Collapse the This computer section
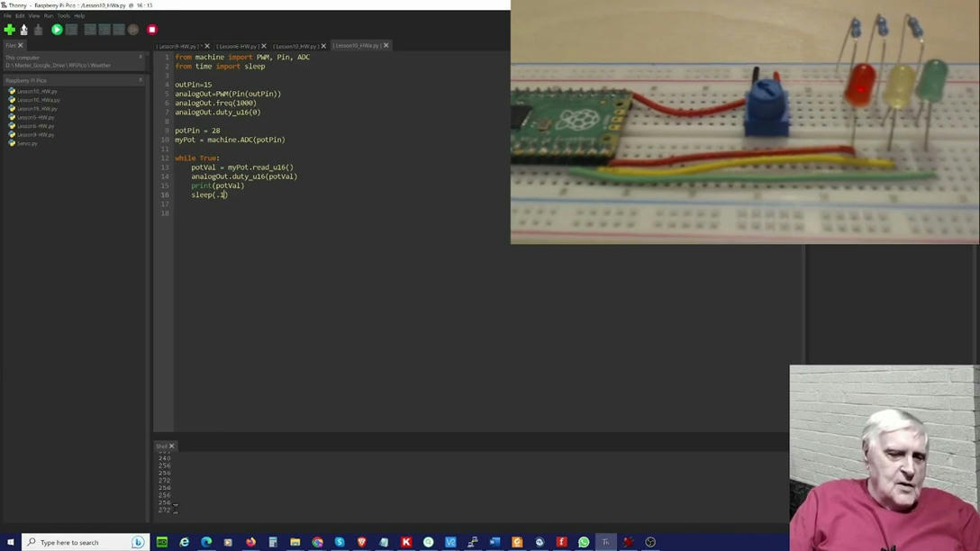The height and width of the screenshot is (551, 980). click(x=141, y=57)
